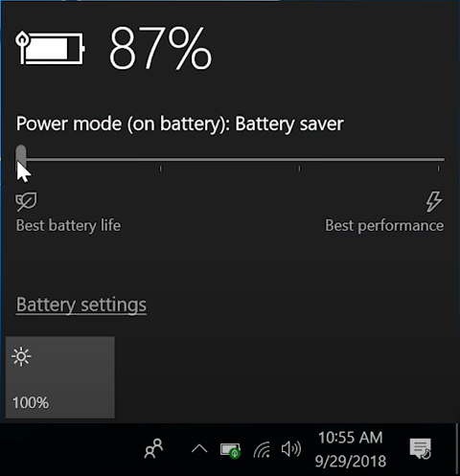Open the People icon in the taskbar
The width and height of the screenshot is (460, 476).
154,449
